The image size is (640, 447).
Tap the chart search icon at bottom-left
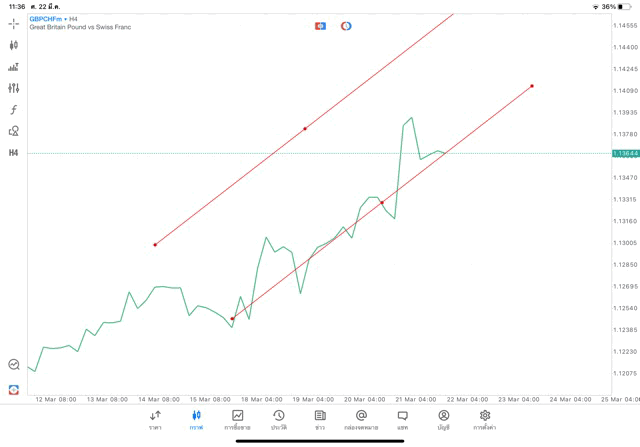point(14,365)
